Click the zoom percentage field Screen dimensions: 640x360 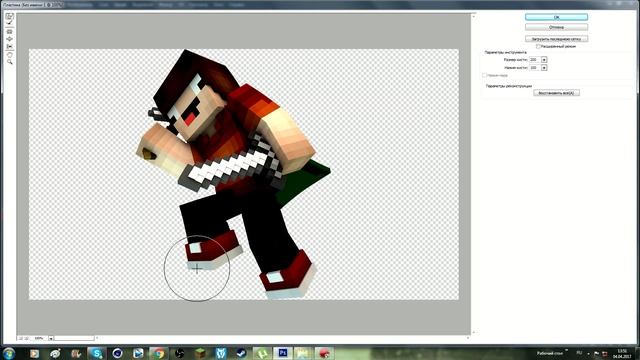[x=40, y=338]
